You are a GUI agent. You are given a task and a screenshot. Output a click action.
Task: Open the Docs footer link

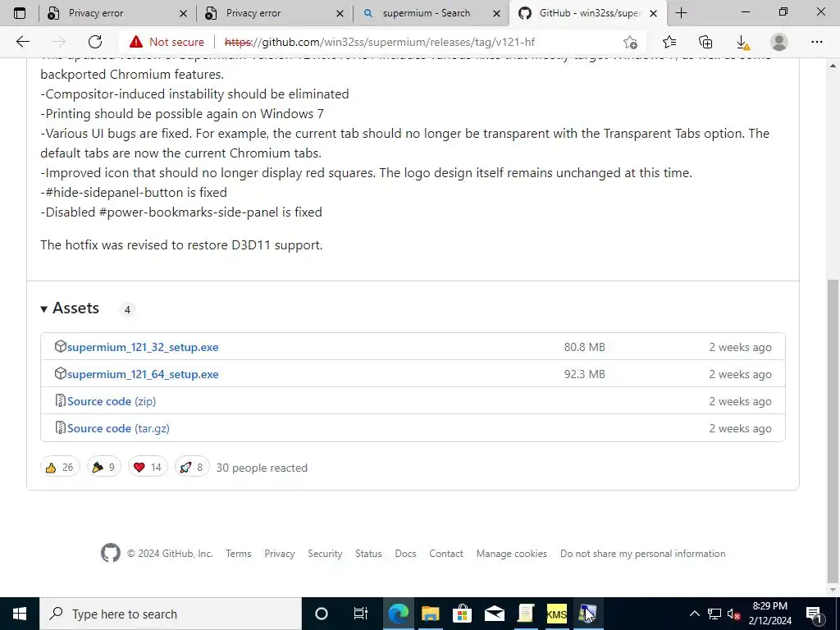click(405, 554)
